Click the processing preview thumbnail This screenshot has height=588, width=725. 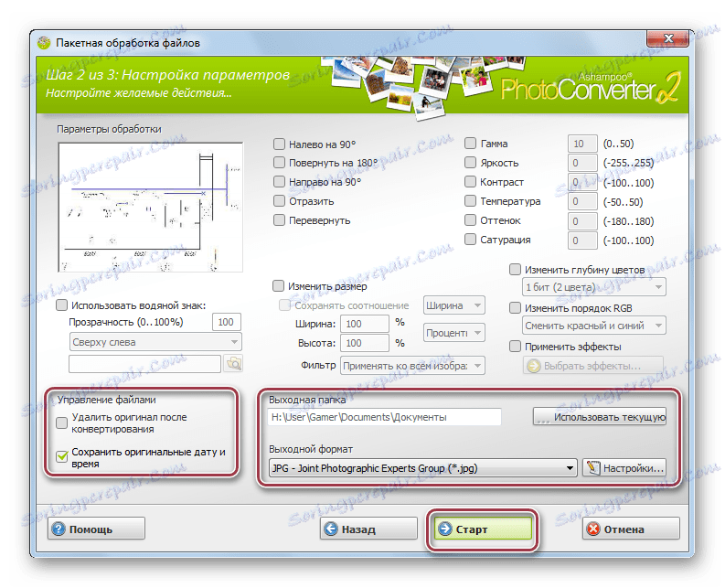151,208
